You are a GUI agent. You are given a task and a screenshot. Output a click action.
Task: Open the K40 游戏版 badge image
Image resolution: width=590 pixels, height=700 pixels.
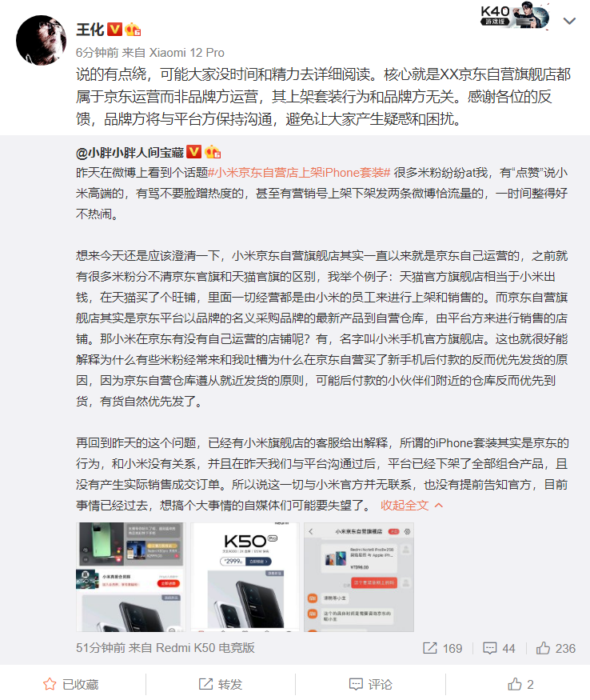(514, 16)
